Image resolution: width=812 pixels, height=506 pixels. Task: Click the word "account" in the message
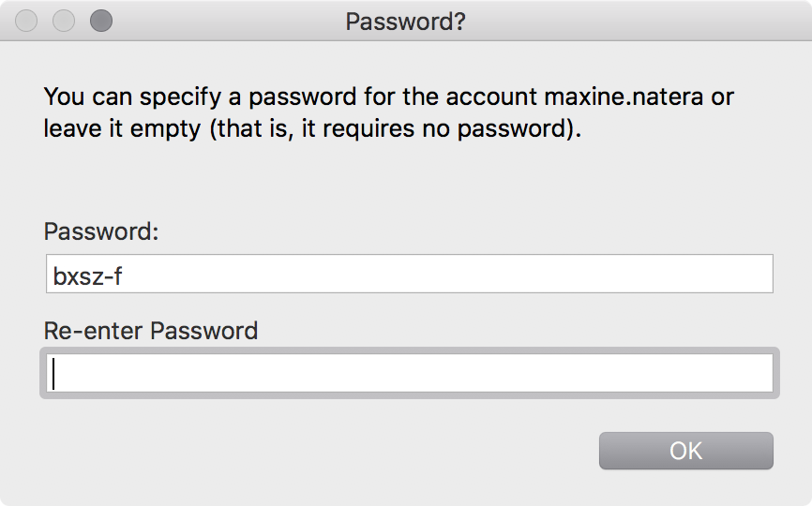tap(492, 97)
